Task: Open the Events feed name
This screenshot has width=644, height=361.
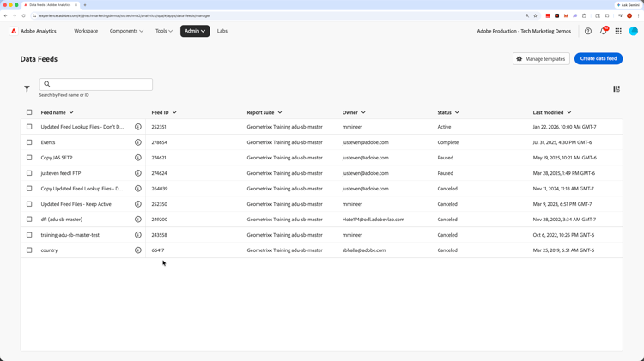Action: pyautogui.click(x=48, y=142)
